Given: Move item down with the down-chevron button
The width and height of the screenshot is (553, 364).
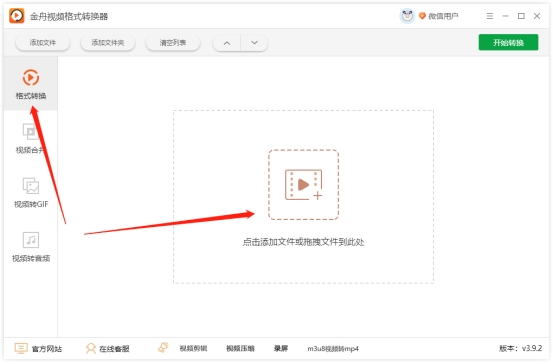Looking at the screenshot, I should click(254, 43).
